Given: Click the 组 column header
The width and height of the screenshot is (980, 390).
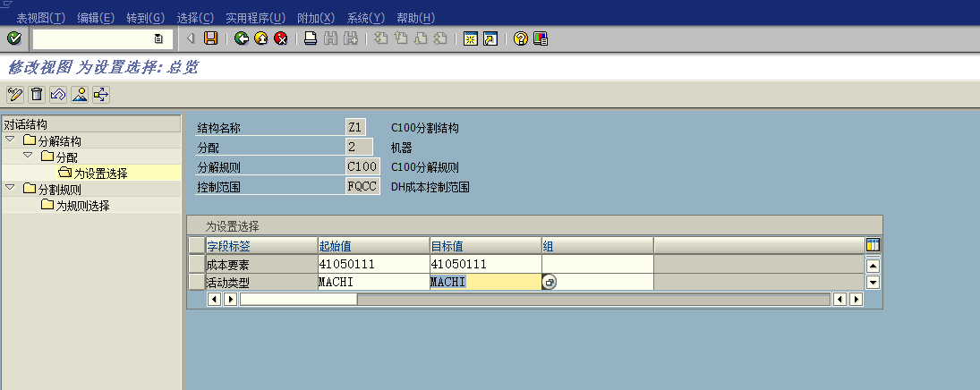Looking at the screenshot, I should 598,246.
